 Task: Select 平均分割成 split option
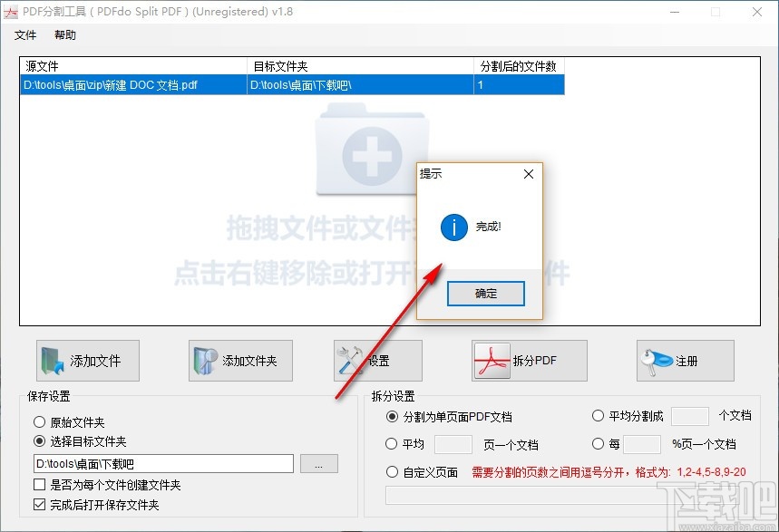coord(599,416)
